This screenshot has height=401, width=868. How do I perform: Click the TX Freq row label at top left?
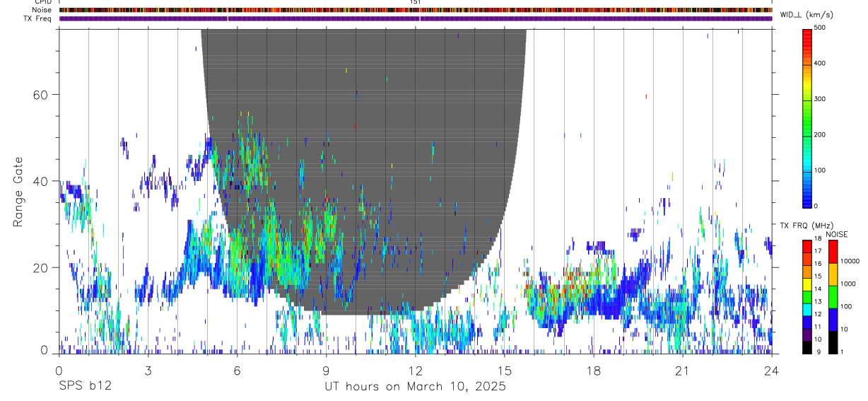tap(39, 18)
